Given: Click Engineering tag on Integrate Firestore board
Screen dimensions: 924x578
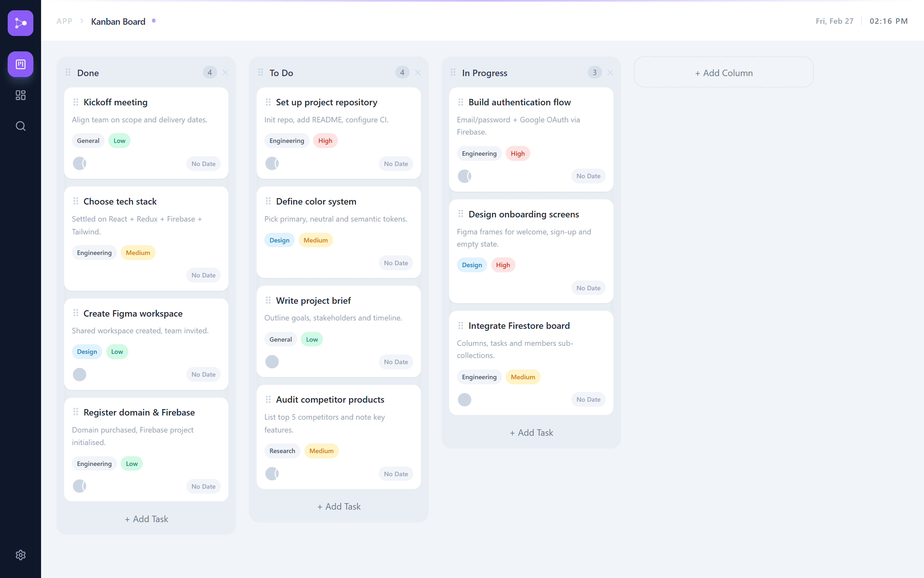Looking at the screenshot, I should tap(479, 377).
